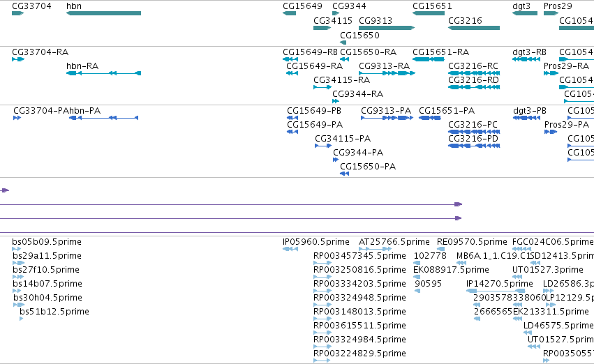This screenshot has height=364, width=594.
Task: Open the CG9344-PA protein label
Action: coord(358,153)
